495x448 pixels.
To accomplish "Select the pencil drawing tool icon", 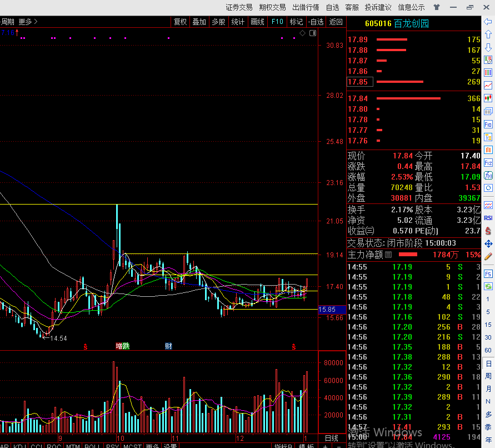I will pos(488,256).
